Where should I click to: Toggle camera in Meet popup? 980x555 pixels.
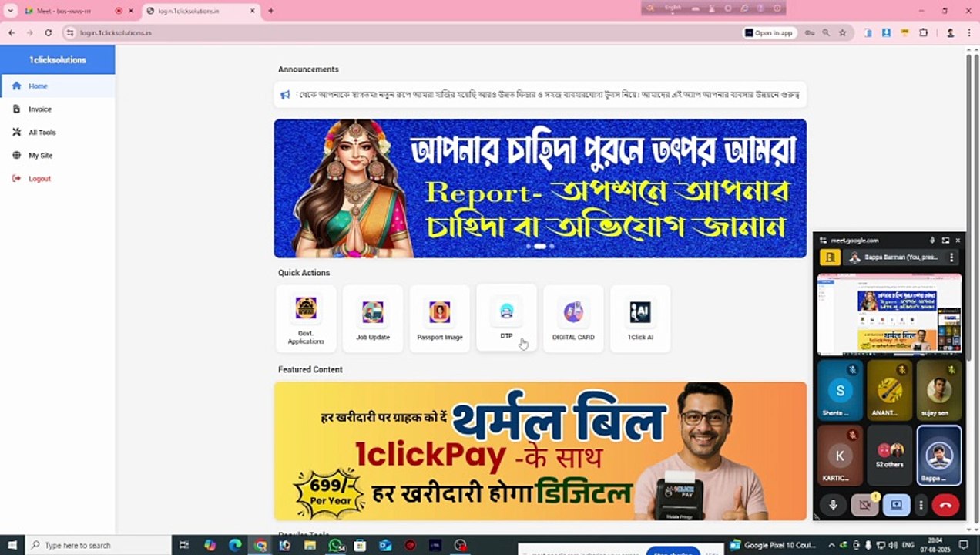coord(864,505)
